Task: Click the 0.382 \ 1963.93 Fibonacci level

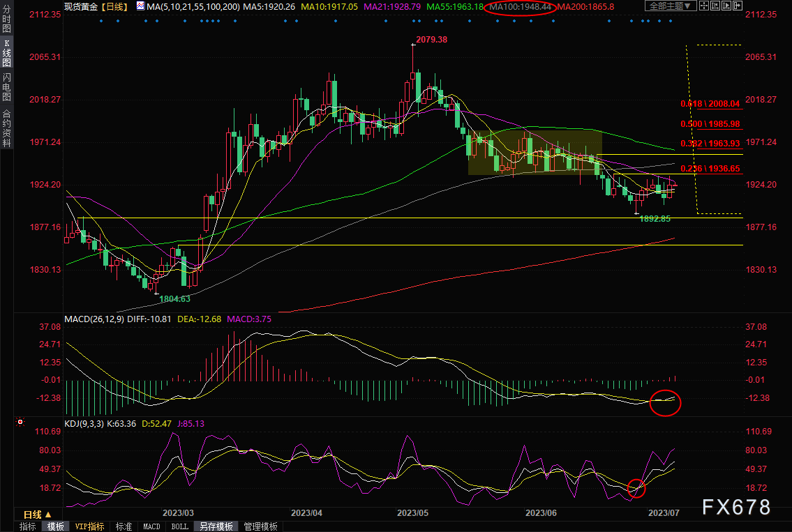Action: 710,144
